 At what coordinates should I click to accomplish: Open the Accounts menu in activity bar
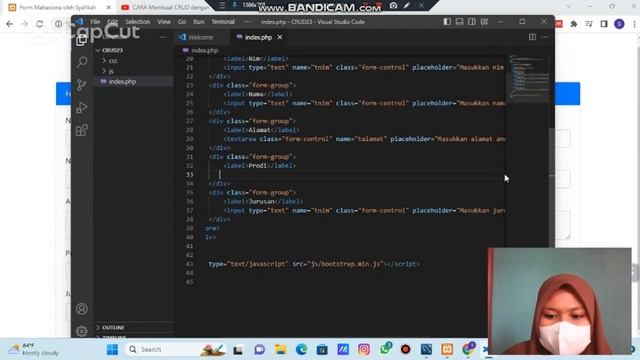pos(82,309)
